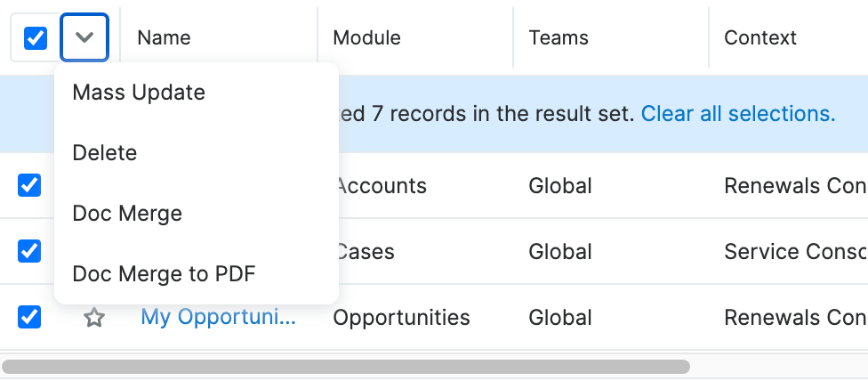Click the Service Conso... context cell

click(x=794, y=252)
